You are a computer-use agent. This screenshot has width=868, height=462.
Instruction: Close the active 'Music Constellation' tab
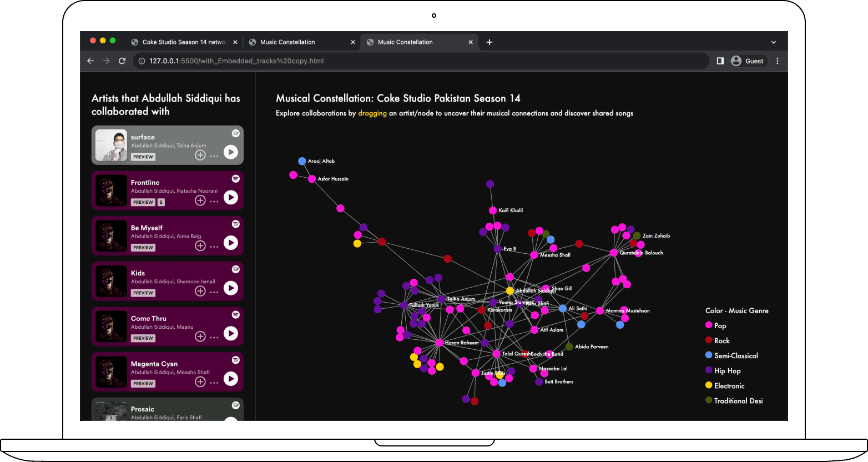(471, 42)
